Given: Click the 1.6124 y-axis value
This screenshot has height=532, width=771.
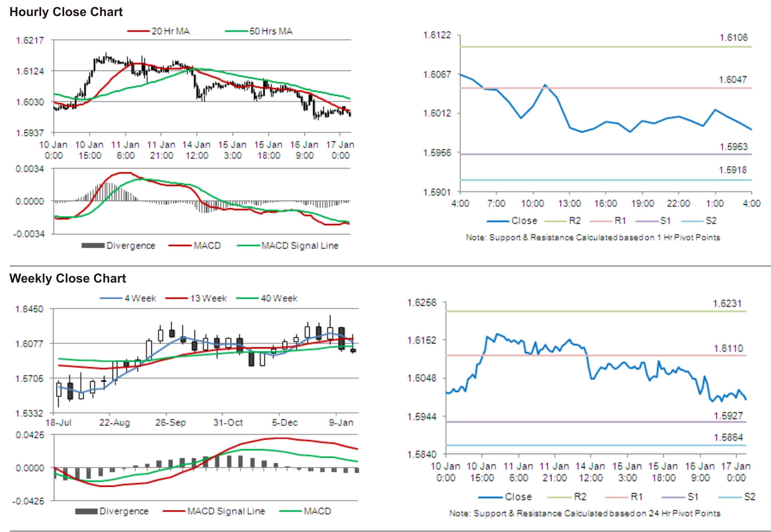Looking at the screenshot, I should [x=30, y=71].
